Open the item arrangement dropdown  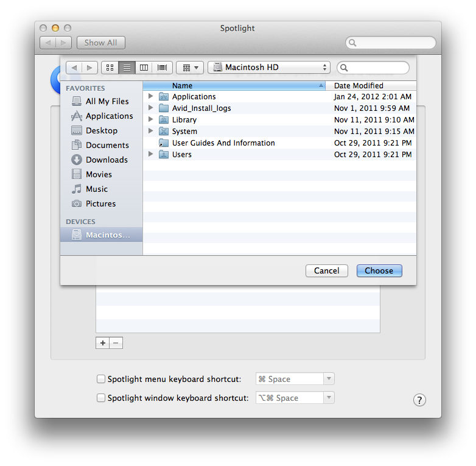[190, 68]
